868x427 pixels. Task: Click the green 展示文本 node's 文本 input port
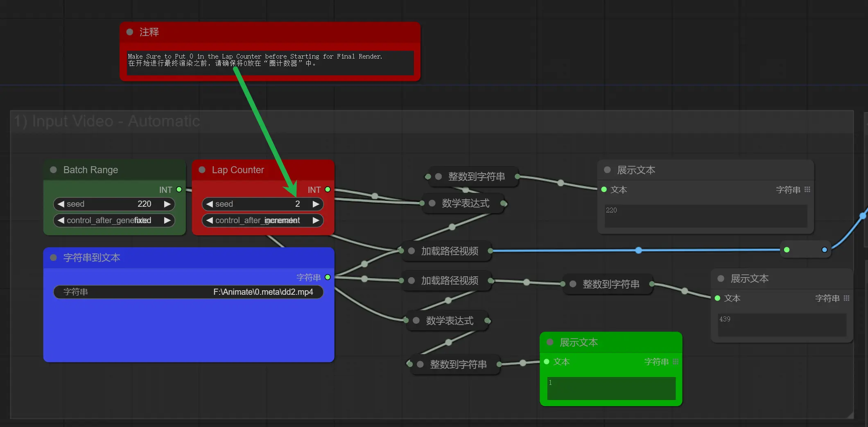pos(547,361)
